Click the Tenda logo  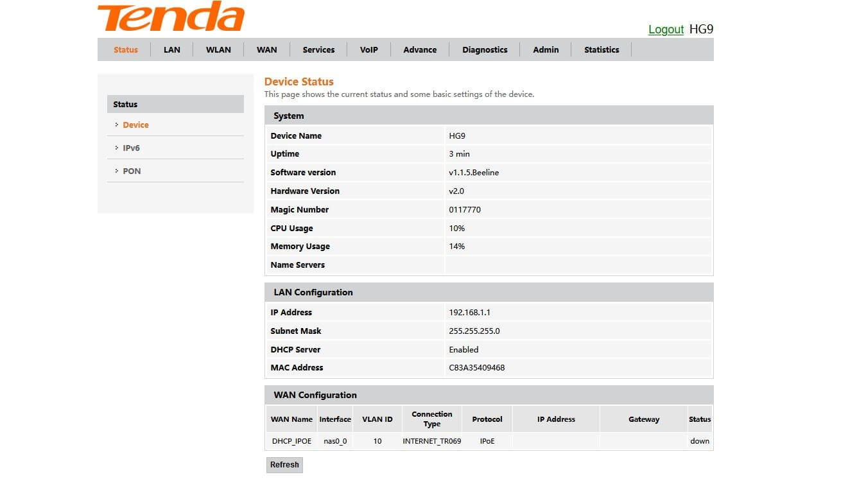pyautogui.click(x=171, y=17)
